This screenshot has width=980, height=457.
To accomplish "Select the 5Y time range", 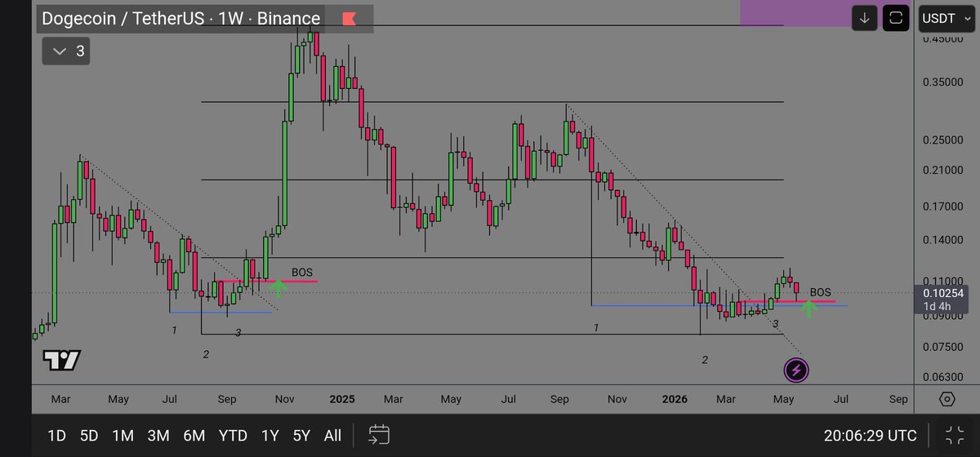I will (302, 435).
